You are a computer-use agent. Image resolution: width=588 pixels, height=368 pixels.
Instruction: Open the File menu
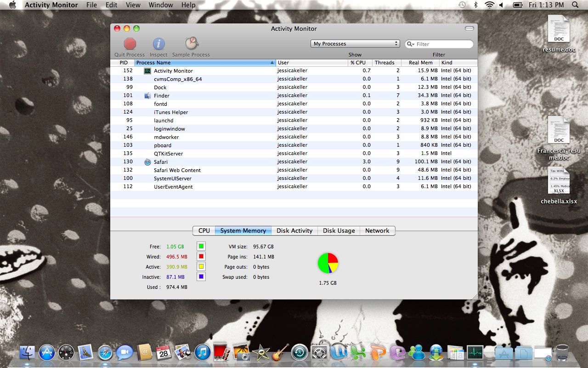[x=92, y=5]
